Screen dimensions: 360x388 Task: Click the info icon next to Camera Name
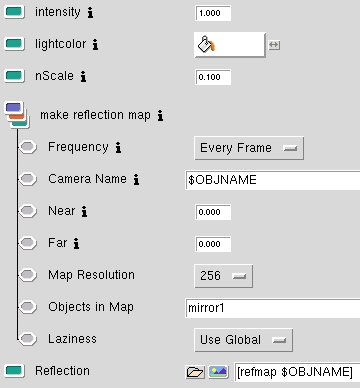(136, 179)
